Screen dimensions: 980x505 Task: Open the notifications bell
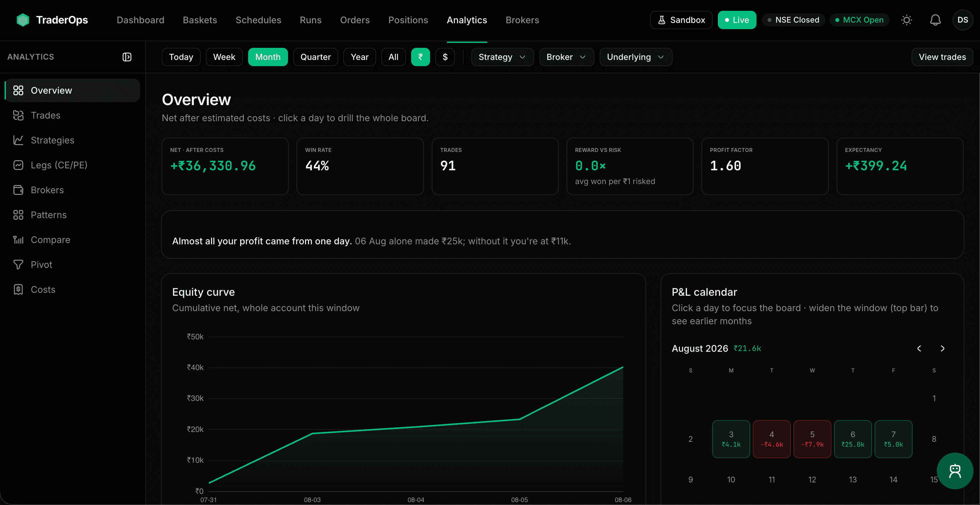(x=935, y=20)
